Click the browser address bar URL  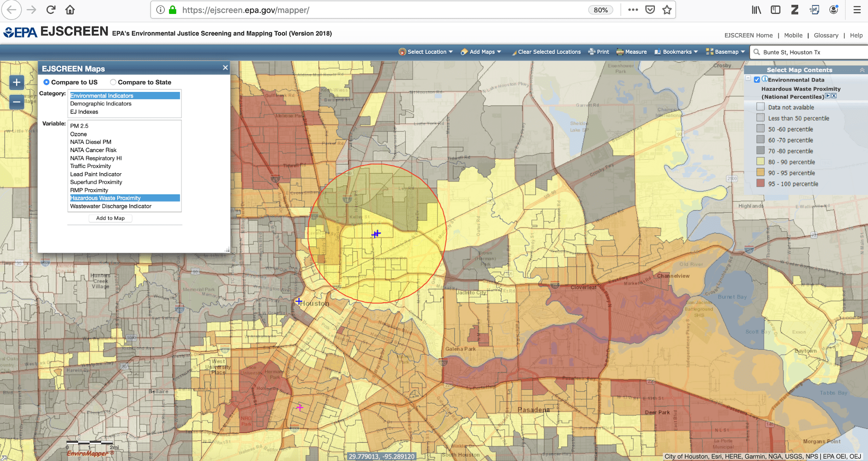tap(246, 10)
